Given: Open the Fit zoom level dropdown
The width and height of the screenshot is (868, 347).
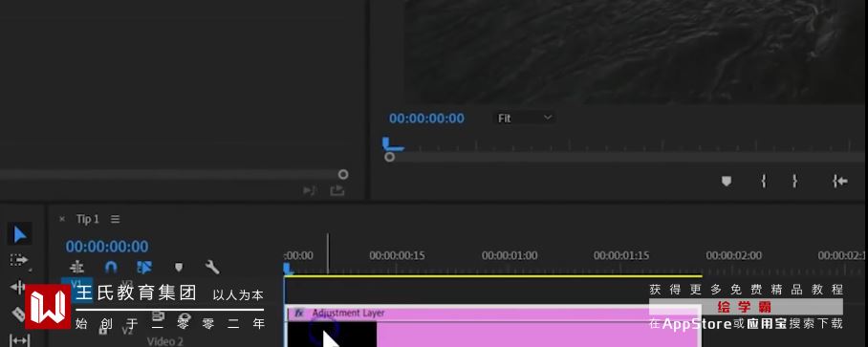Looking at the screenshot, I should pyautogui.click(x=524, y=118).
